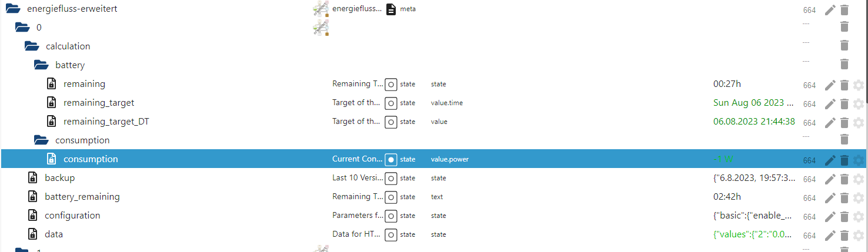Click meta document icon on energiefluss-erweitert row
This screenshot has width=868, height=252.
[391, 9]
